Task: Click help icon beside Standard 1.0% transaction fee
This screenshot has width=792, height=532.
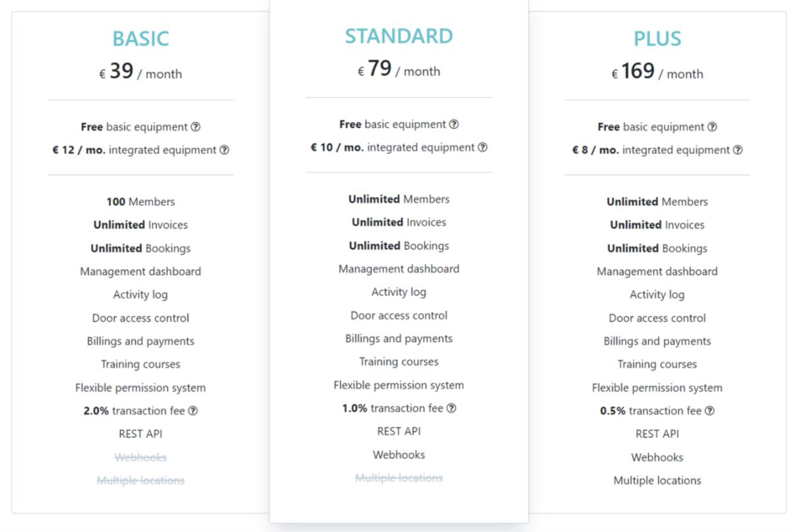Action: (x=451, y=408)
